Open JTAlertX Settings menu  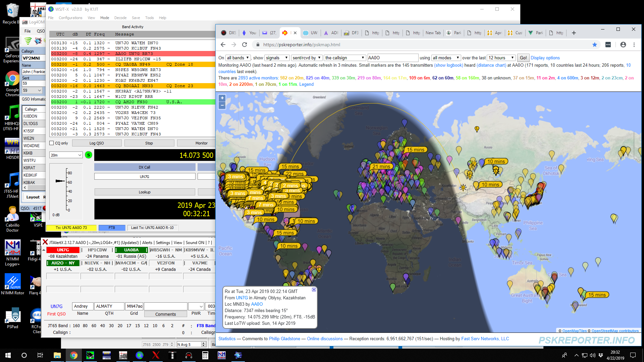[163, 243]
